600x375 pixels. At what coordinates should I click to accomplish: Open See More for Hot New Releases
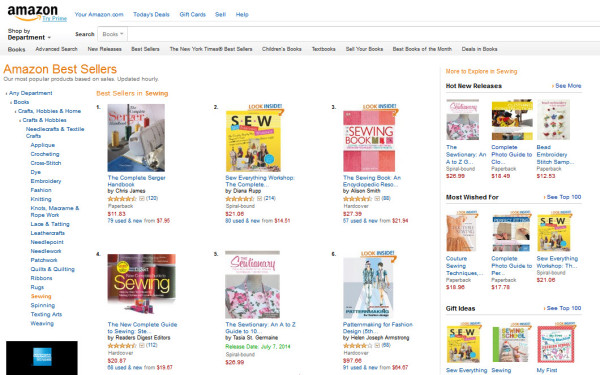point(568,86)
